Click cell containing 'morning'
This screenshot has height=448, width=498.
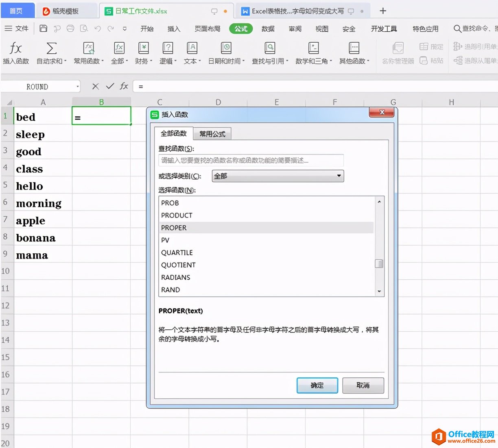tap(43, 203)
